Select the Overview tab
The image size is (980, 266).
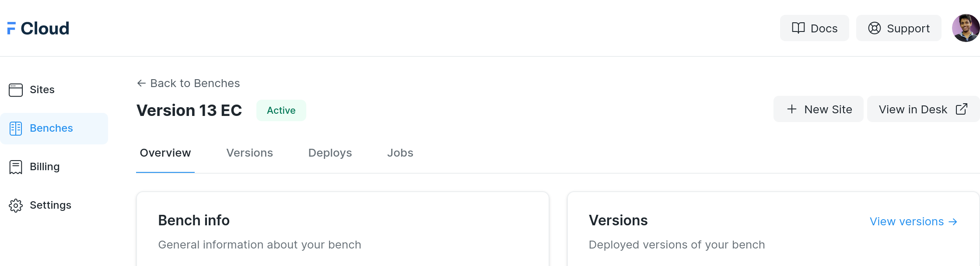[165, 153]
